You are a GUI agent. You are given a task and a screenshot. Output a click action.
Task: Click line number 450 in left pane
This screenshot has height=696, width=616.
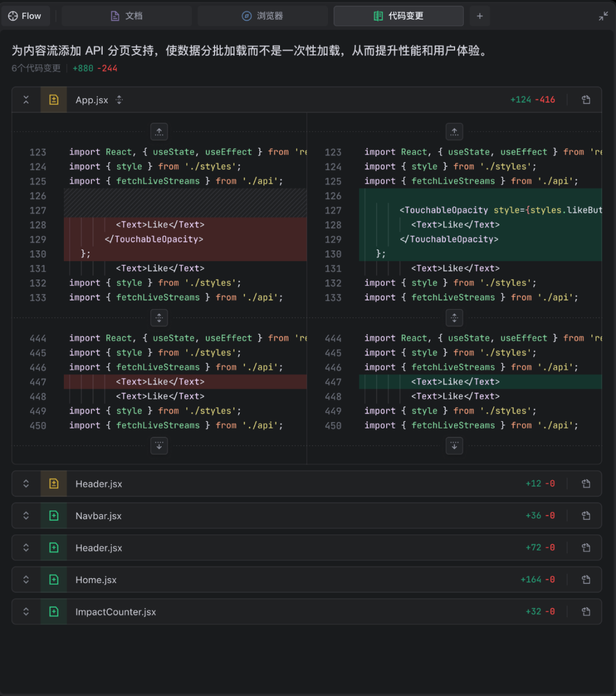point(38,426)
